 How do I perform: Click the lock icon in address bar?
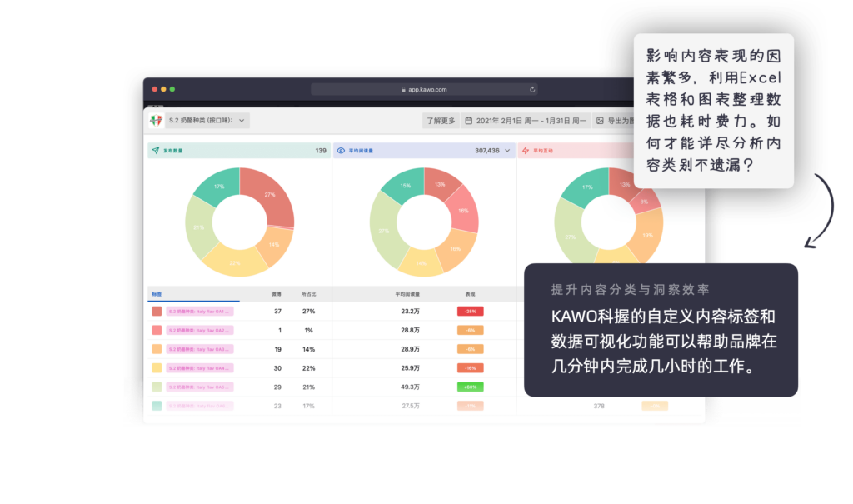(x=404, y=90)
